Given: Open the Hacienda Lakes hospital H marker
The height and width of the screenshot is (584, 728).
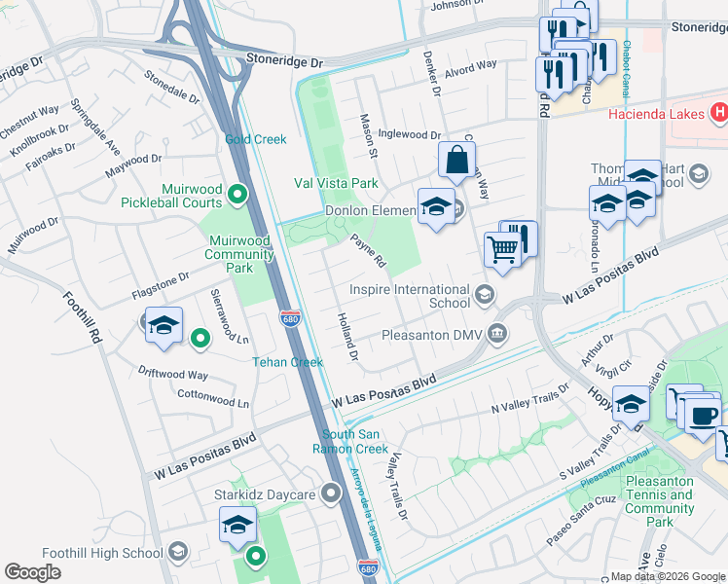Looking at the screenshot, I should point(719,113).
